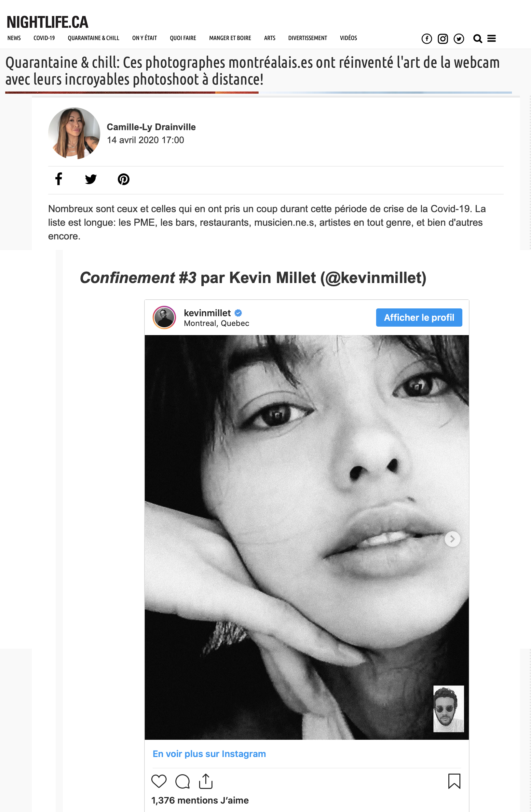Open the MANGER ET BOIRE menu item

point(230,38)
